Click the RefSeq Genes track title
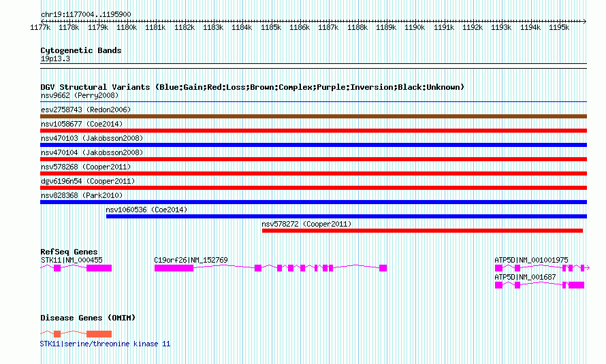The image size is (606, 364). point(69,252)
